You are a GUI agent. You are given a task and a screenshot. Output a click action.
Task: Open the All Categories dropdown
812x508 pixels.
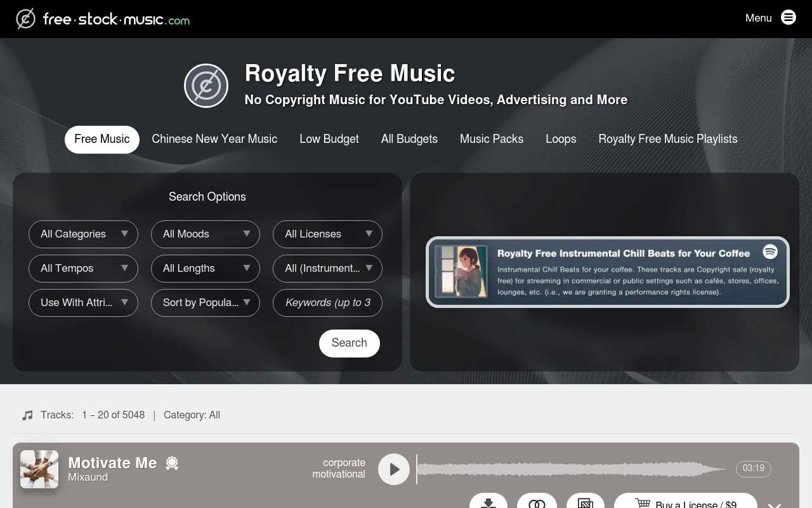click(x=83, y=234)
